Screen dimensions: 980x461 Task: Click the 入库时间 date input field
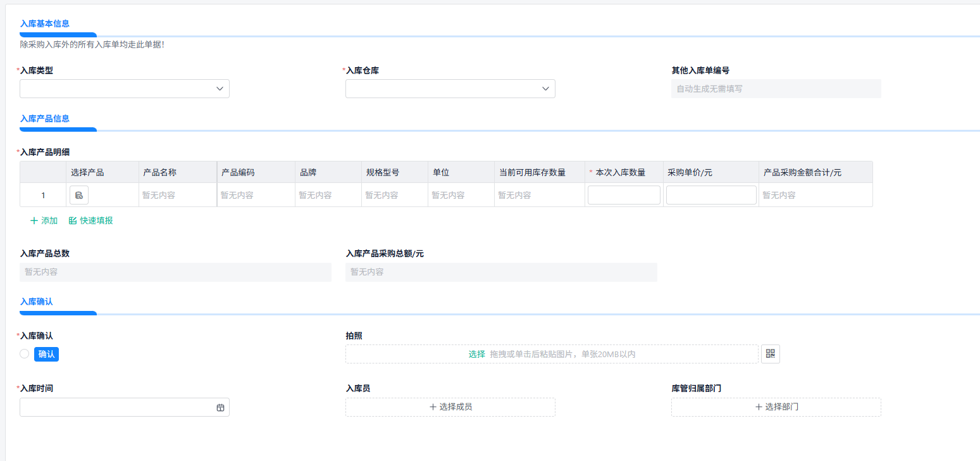114,407
